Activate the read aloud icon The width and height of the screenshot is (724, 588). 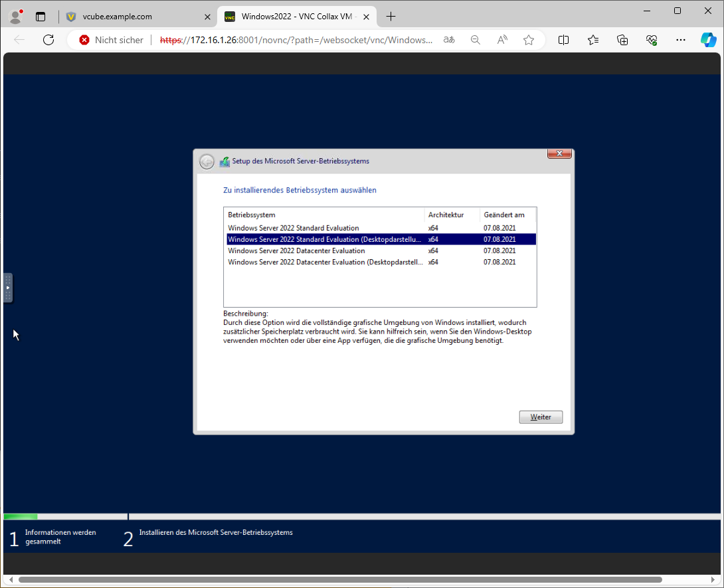tap(502, 40)
